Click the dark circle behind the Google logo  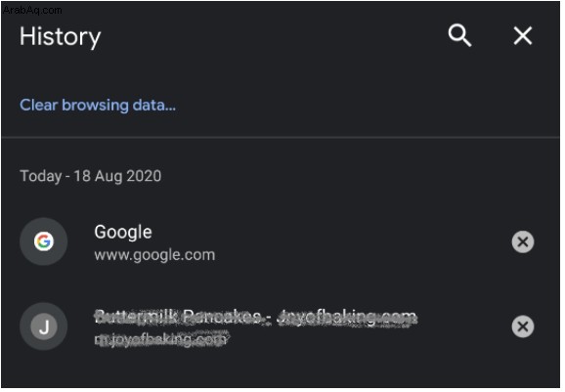(44, 241)
